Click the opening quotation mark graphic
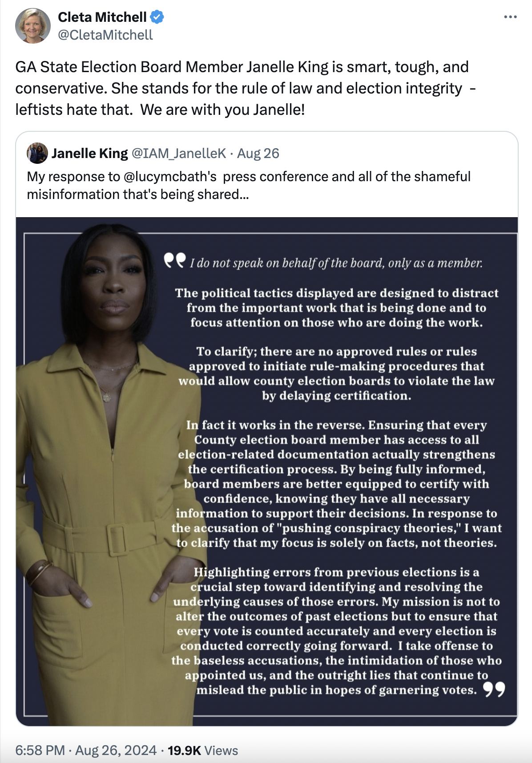Image resolution: width=532 pixels, height=763 pixels. [174, 260]
